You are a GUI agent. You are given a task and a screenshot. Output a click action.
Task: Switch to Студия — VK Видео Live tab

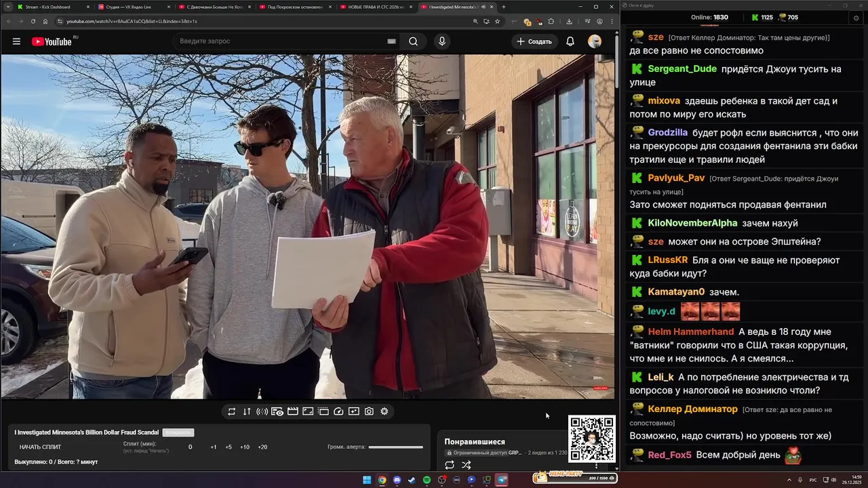133,7
